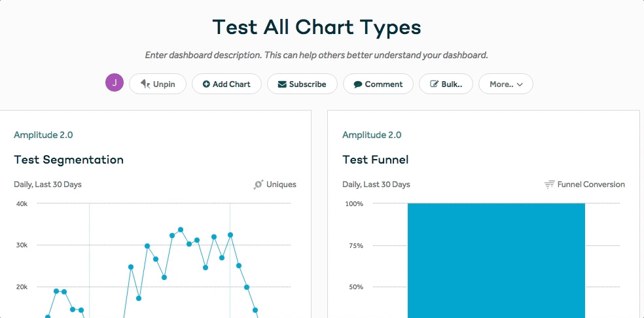The height and width of the screenshot is (318, 644).
Task: Click Daily, Last 30 Days under Test Segmentation
Action: (48, 185)
